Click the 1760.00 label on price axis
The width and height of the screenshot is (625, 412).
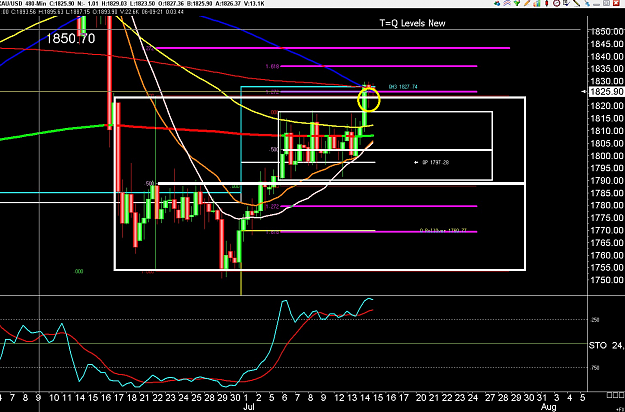[607, 255]
